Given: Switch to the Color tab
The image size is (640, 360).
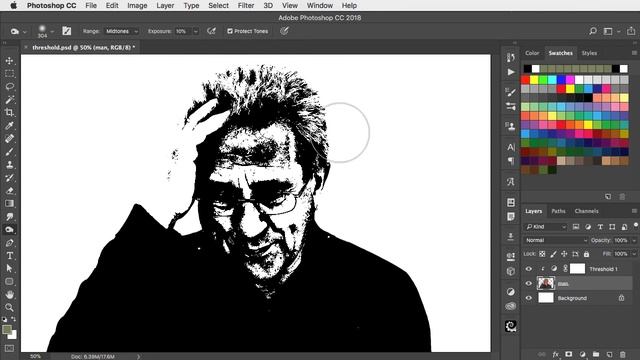Looking at the screenshot, I should pos(532,53).
